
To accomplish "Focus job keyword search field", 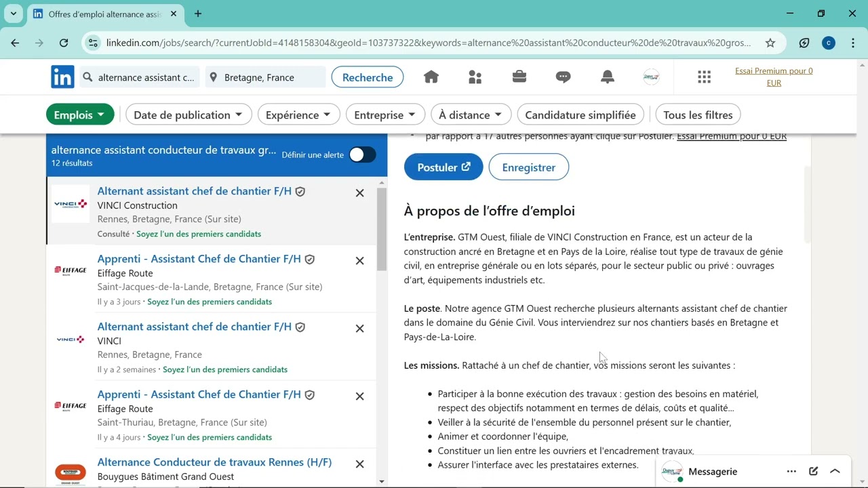I will coord(140,77).
